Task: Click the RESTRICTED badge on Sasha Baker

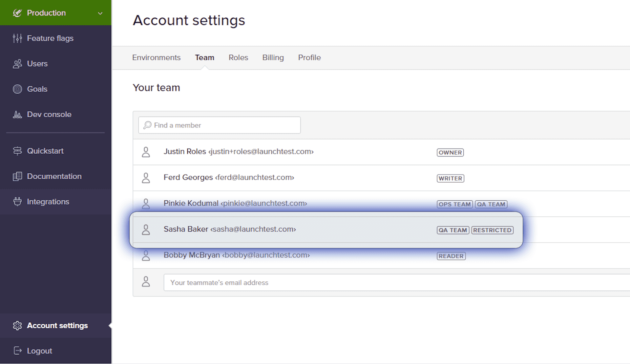Action: tap(492, 230)
